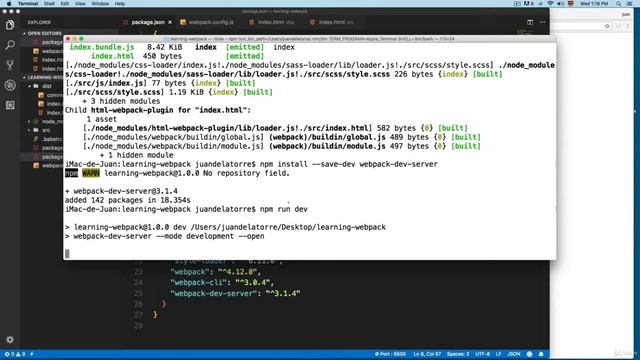Change file encoding UTF-8
Screen dimensions: 640x360
[482, 354]
